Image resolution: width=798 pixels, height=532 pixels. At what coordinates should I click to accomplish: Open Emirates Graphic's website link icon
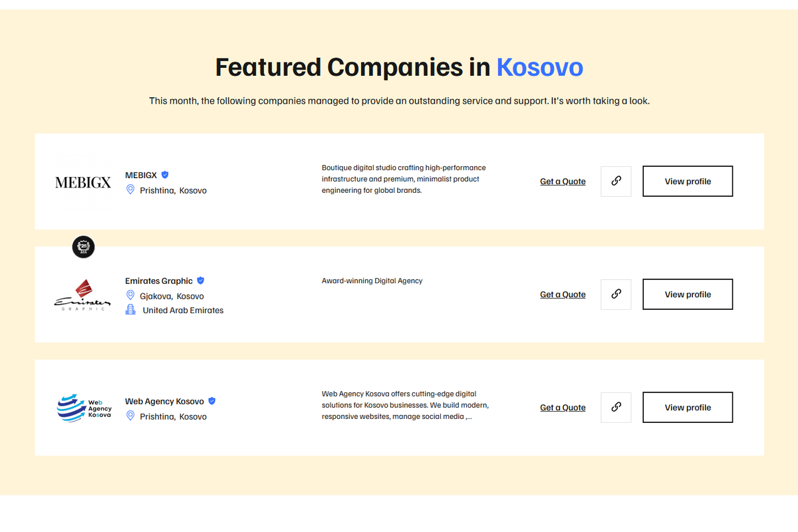coord(615,294)
